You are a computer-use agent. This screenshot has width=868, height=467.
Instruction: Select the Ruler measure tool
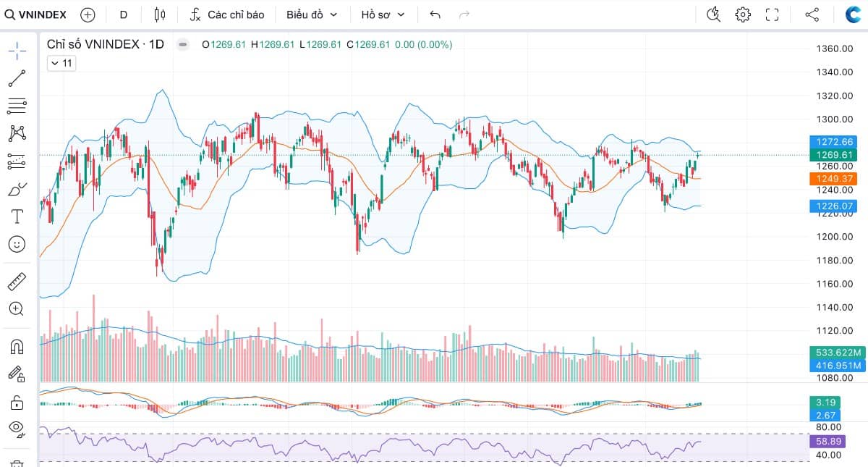click(x=17, y=281)
